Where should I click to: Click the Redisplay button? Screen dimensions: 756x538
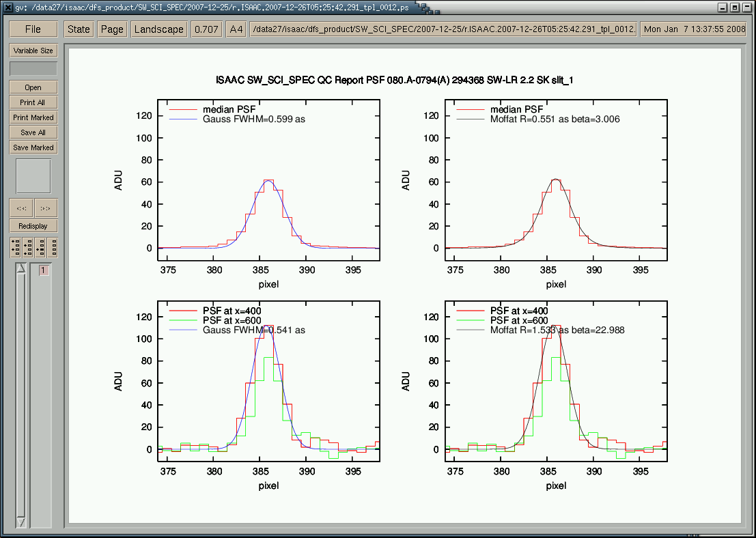[33, 226]
